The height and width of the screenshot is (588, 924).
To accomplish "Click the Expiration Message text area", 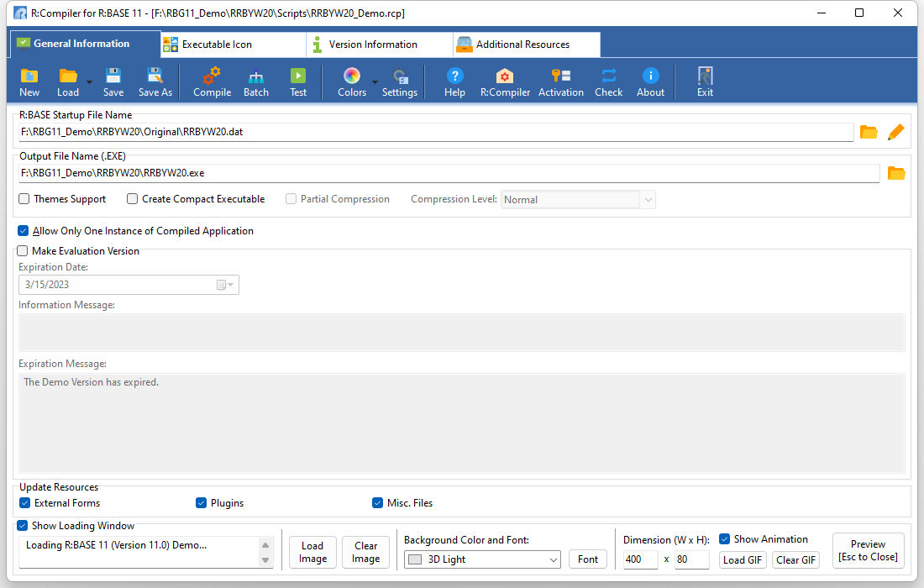I will tap(462, 423).
